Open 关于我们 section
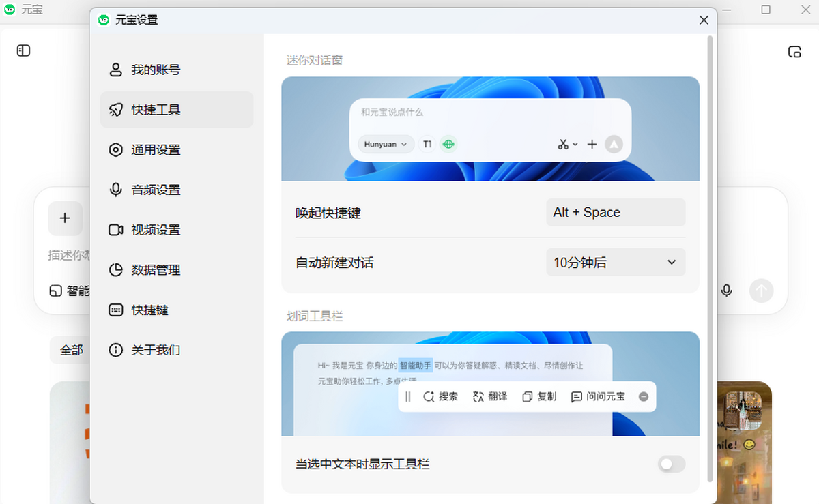 click(x=176, y=350)
